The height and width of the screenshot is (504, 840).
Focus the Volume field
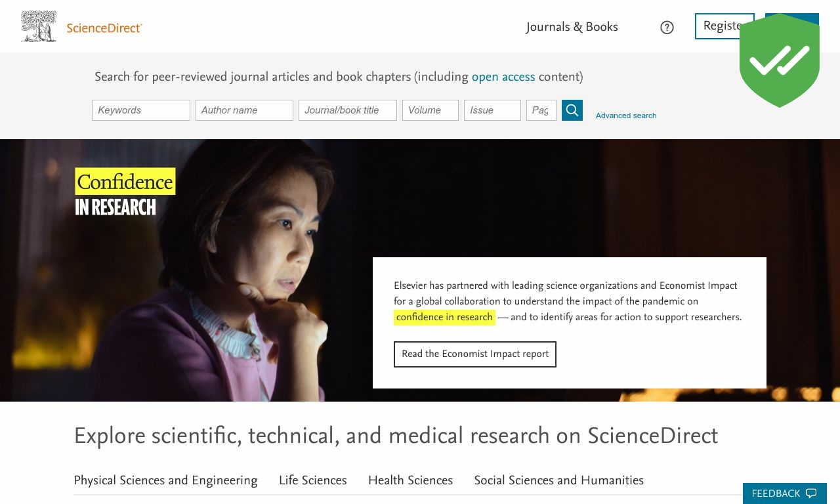[x=430, y=110]
